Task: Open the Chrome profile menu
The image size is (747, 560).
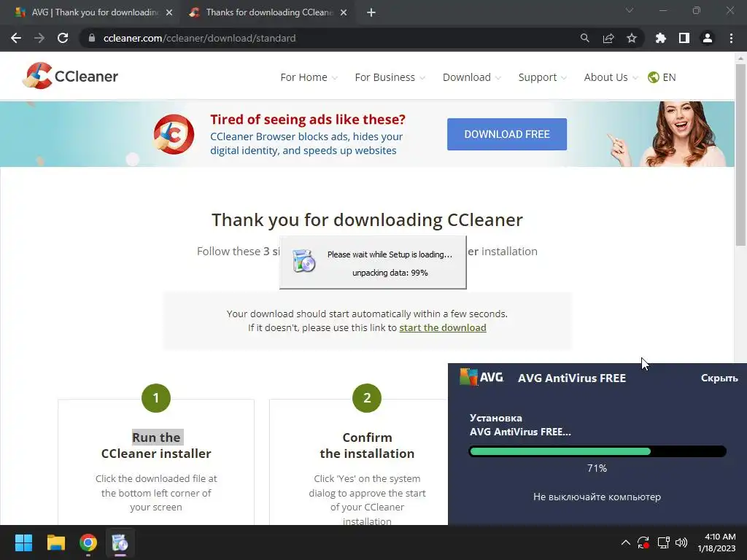Action: [708, 38]
